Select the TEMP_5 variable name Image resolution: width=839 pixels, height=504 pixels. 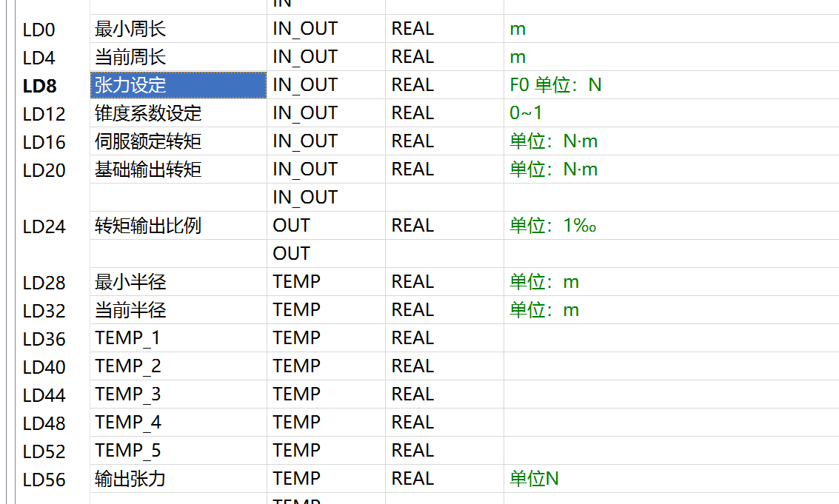click(x=127, y=451)
